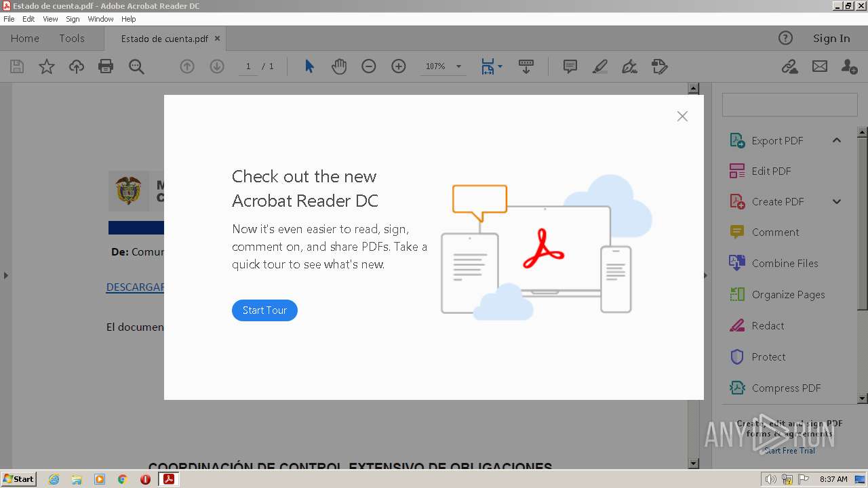868x488 pixels.
Task: Launch Internet Explorer from taskbar
Action: click(x=54, y=479)
